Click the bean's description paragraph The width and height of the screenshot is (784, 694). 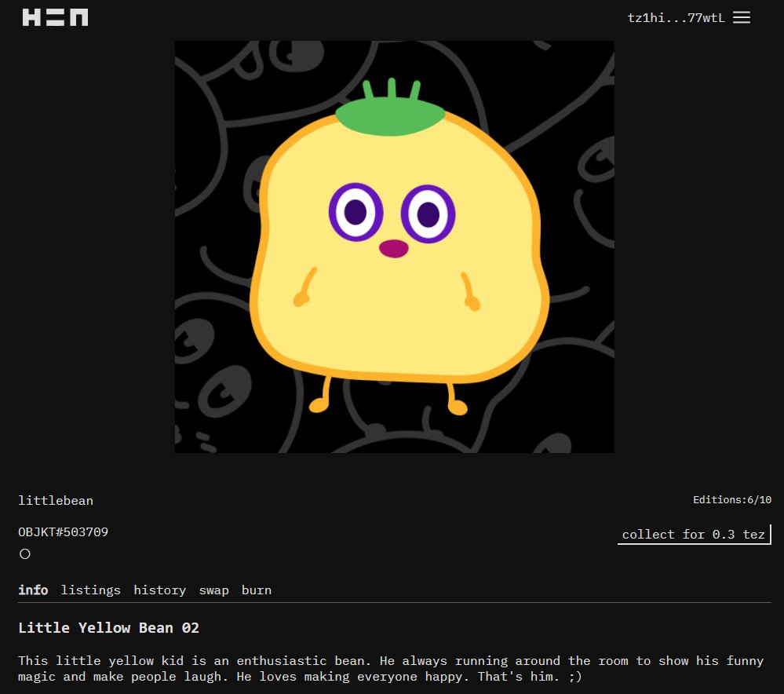pyautogui.click(x=391, y=668)
